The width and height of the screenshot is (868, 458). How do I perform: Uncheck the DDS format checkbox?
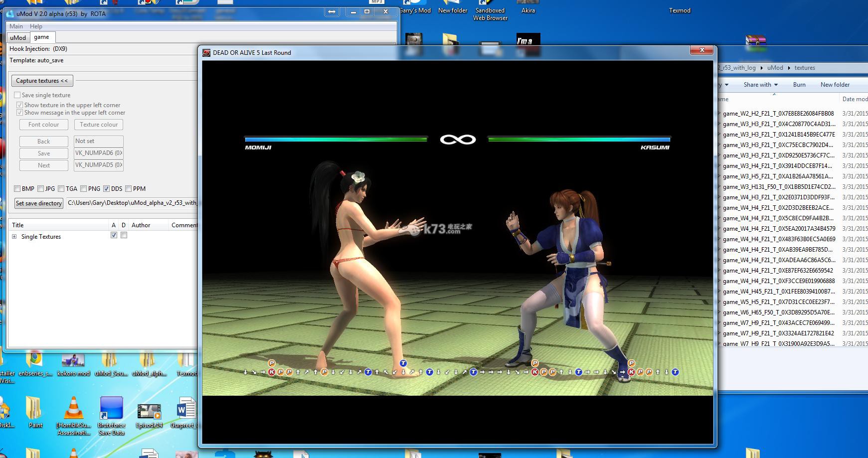106,188
